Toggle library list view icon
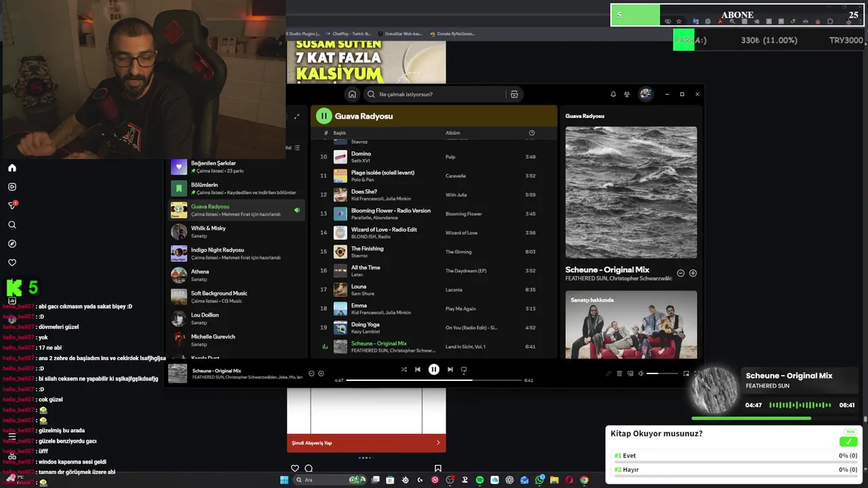The width and height of the screenshot is (868, 488). (x=297, y=148)
